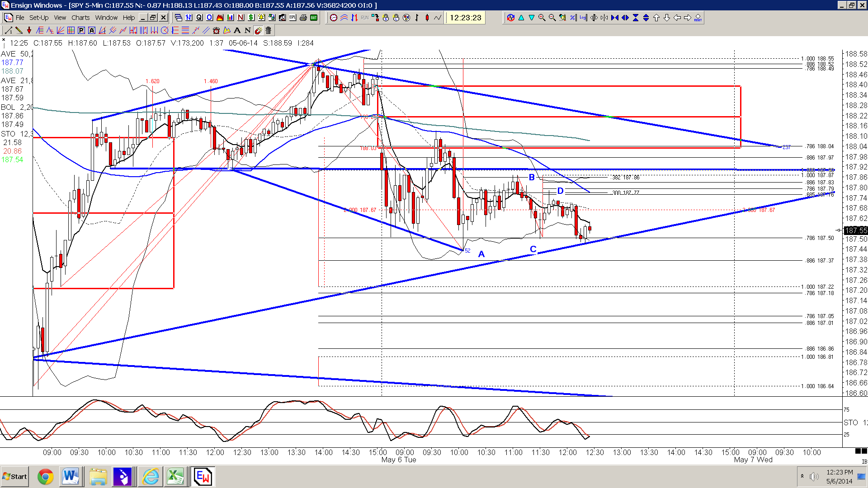Image resolution: width=868 pixels, height=488 pixels.
Task: Toggle the L padlock lock
Action: tap(396, 18)
